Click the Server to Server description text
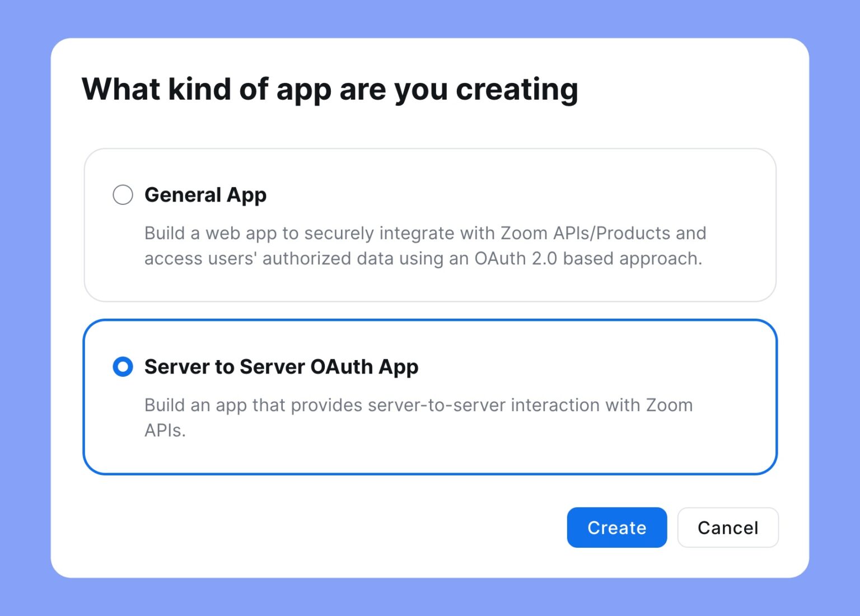860x616 pixels. point(419,417)
